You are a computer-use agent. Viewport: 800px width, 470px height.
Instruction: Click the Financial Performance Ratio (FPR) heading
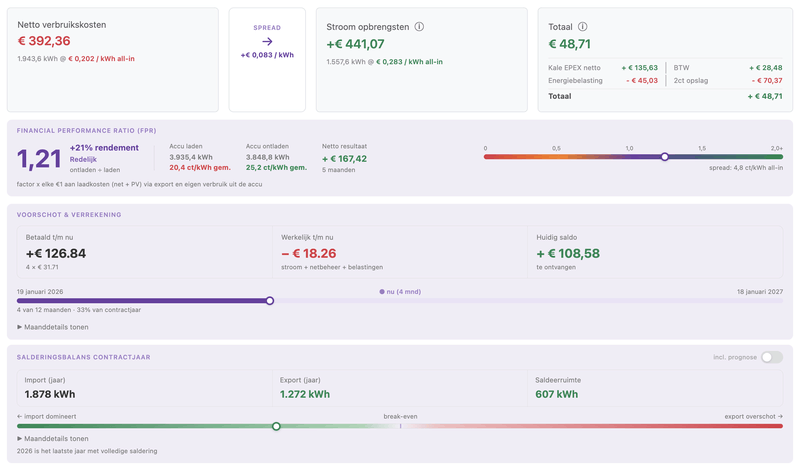pos(86,131)
